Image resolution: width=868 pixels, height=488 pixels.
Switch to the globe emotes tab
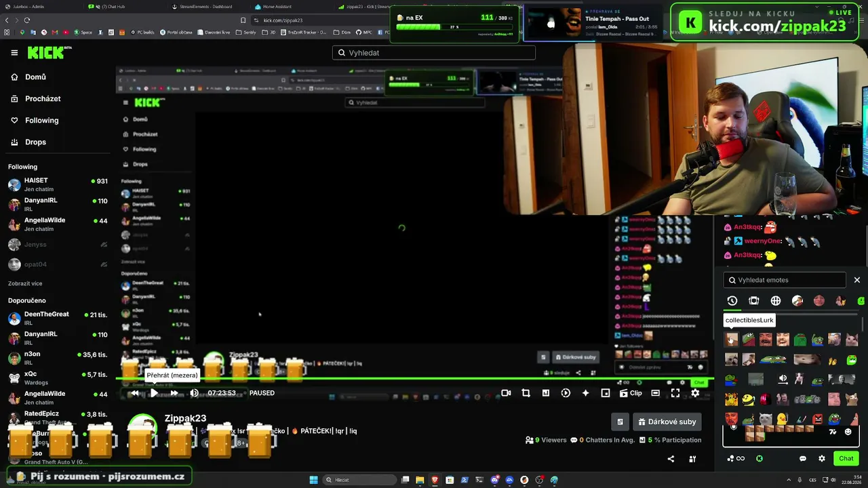pyautogui.click(x=776, y=301)
